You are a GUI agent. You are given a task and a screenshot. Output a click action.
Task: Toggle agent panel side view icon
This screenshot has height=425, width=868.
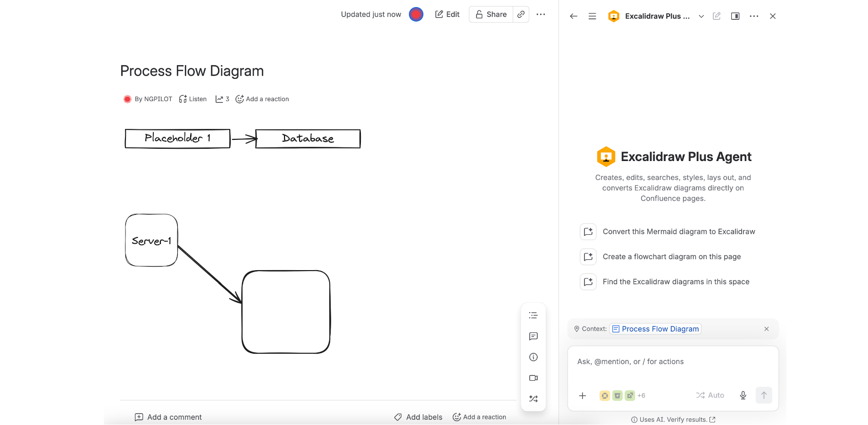(735, 16)
